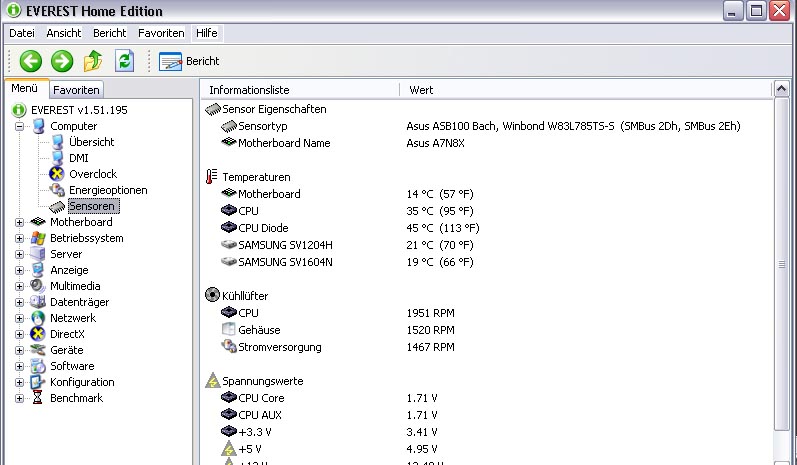Image resolution: width=797 pixels, height=465 pixels.
Task: Expand the Geräte tree node
Action: coord(19,350)
